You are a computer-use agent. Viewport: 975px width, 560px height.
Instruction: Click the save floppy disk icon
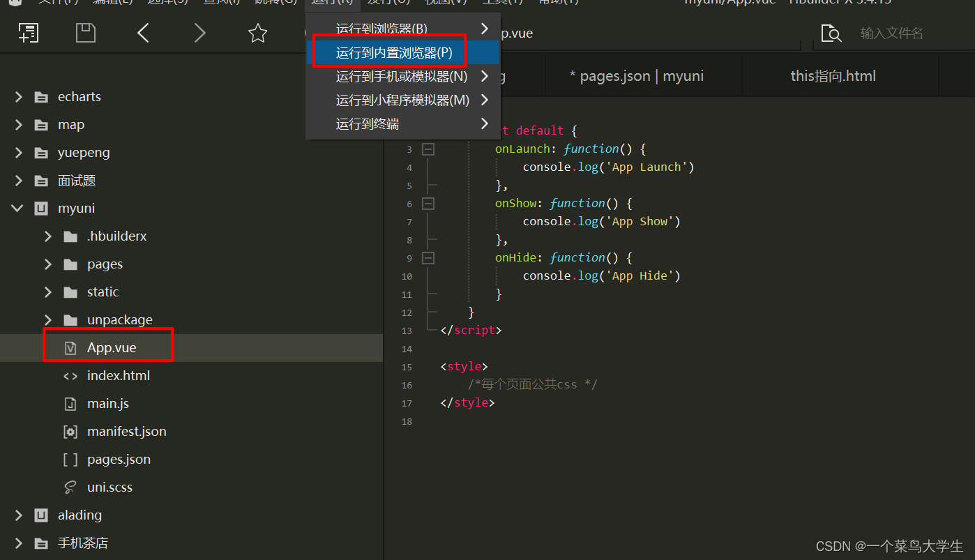click(86, 33)
